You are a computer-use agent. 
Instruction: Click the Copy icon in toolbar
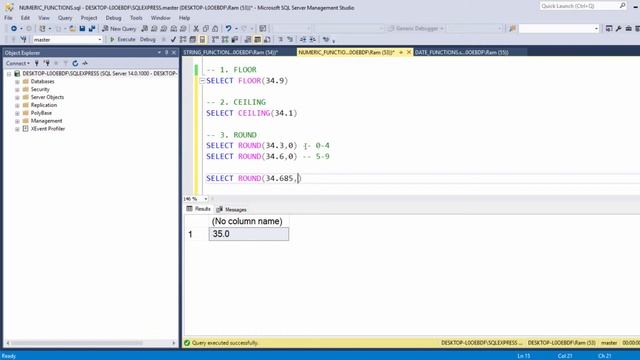(206, 29)
